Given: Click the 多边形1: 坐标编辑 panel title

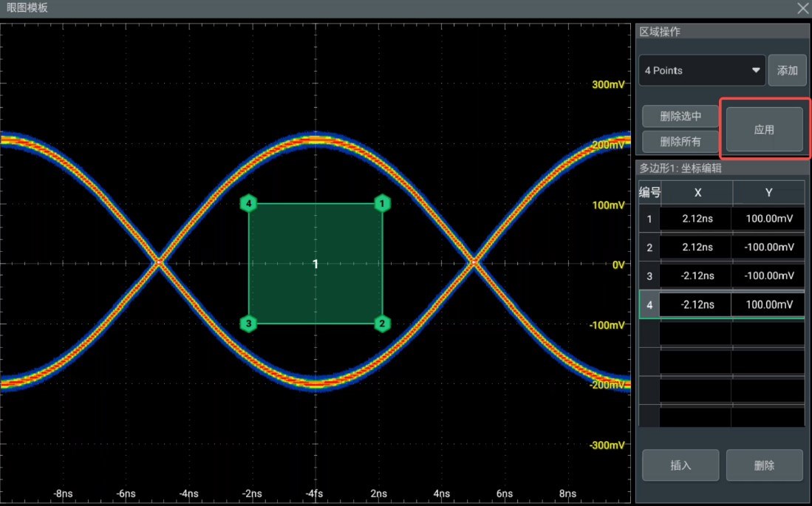Looking at the screenshot, I should pos(680,168).
